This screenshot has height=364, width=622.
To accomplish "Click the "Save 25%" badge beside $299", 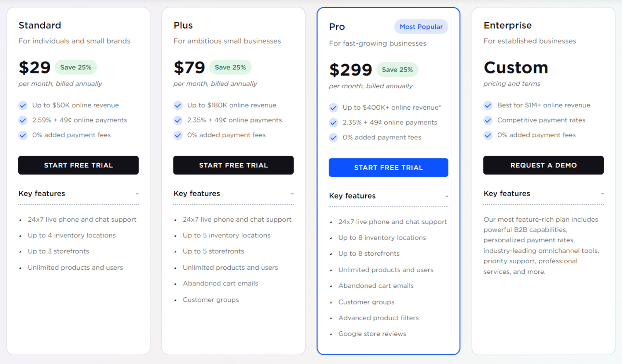I will (x=397, y=69).
